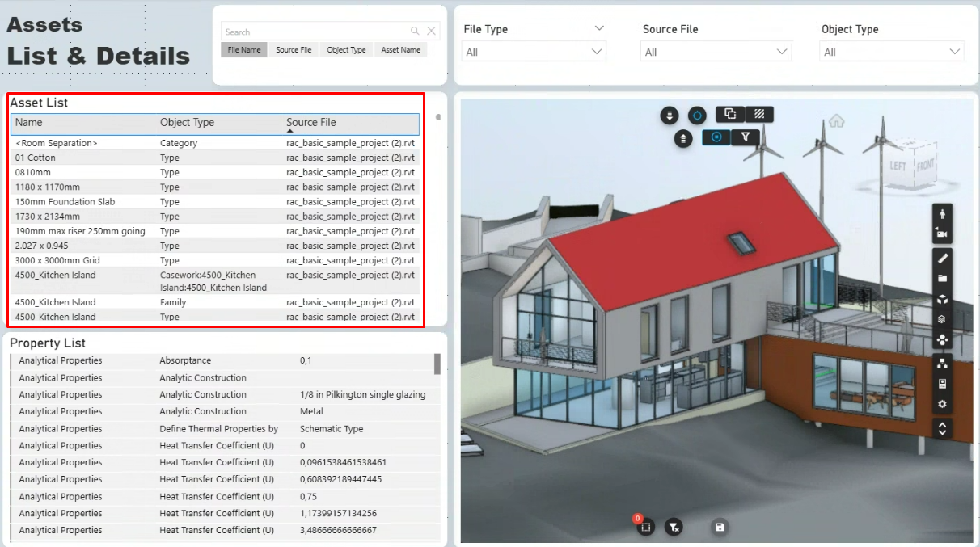Click the measure ruler tool in viewer toolbar
Screen dimensions: 980x547
pyautogui.click(x=942, y=259)
